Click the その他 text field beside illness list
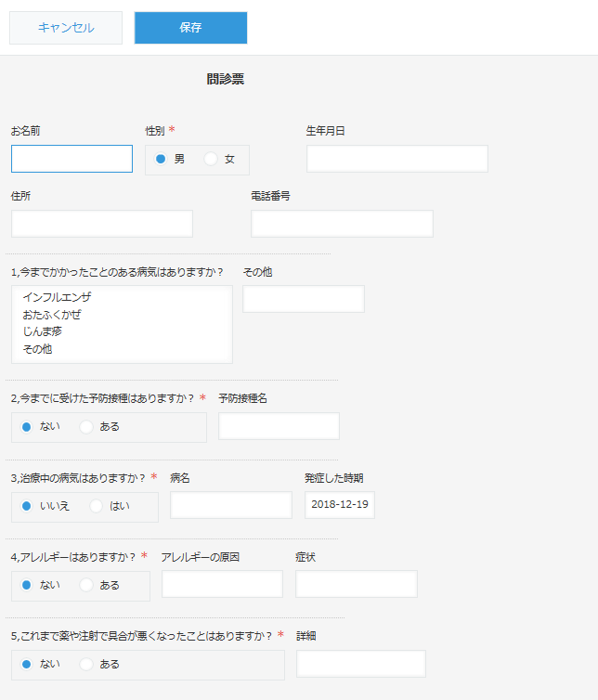Viewport: 598px width, 700px height. click(304, 299)
